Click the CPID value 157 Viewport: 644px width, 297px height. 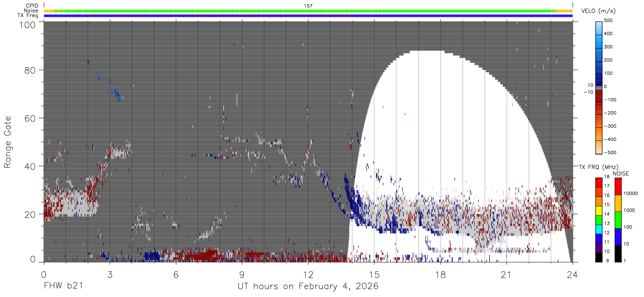[308, 6]
